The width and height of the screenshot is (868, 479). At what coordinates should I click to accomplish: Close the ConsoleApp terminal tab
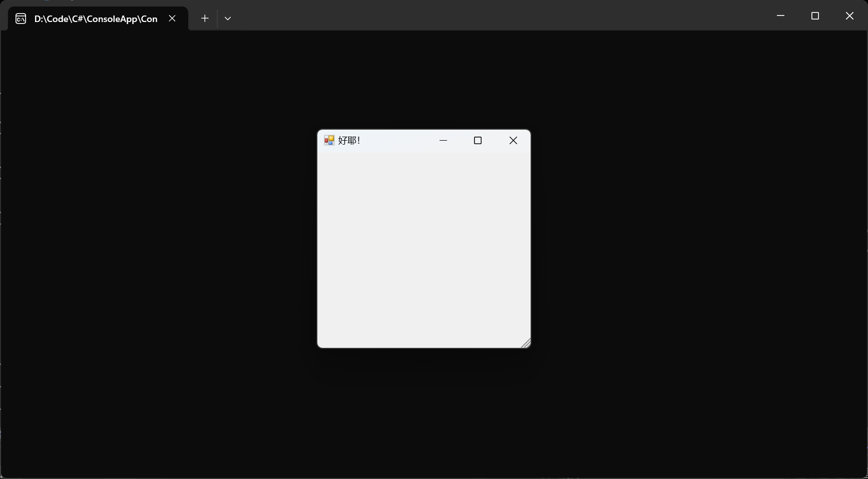click(172, 19)
